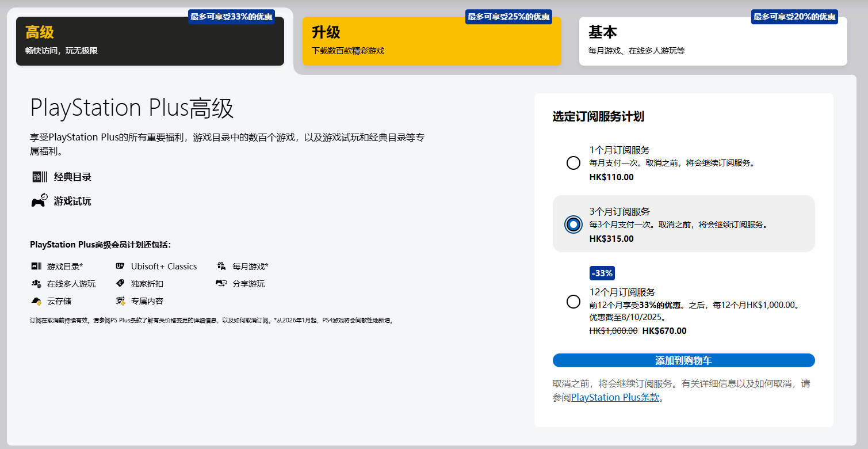Click the 经典目录 label
This screenshot has height=449, width=868.
(x=72, y=177)
